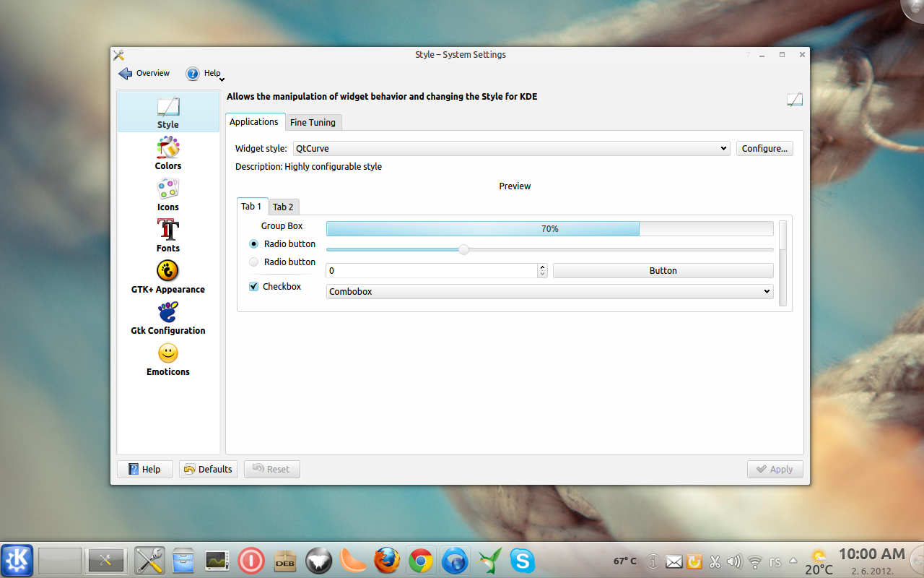This screenshot has width=924, height=578.
Task: Open the weather widget showing 20°C
Action: click(x=819, y=562)
